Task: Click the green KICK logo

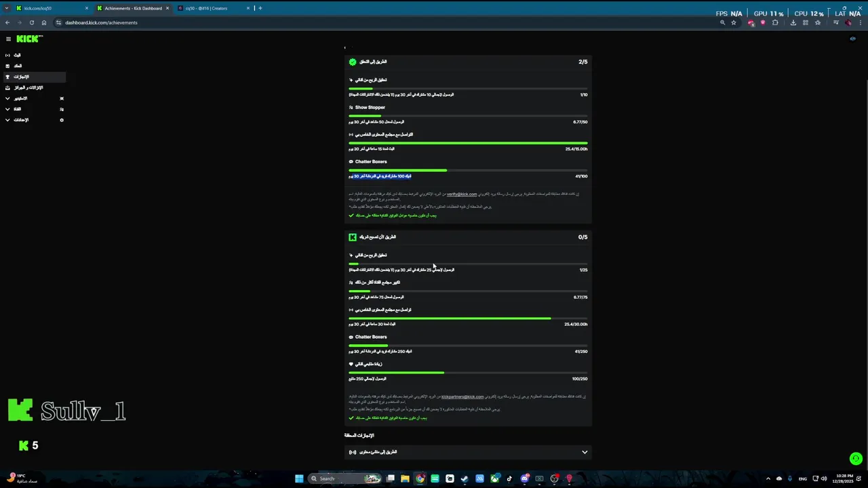Action: [29, 39]
